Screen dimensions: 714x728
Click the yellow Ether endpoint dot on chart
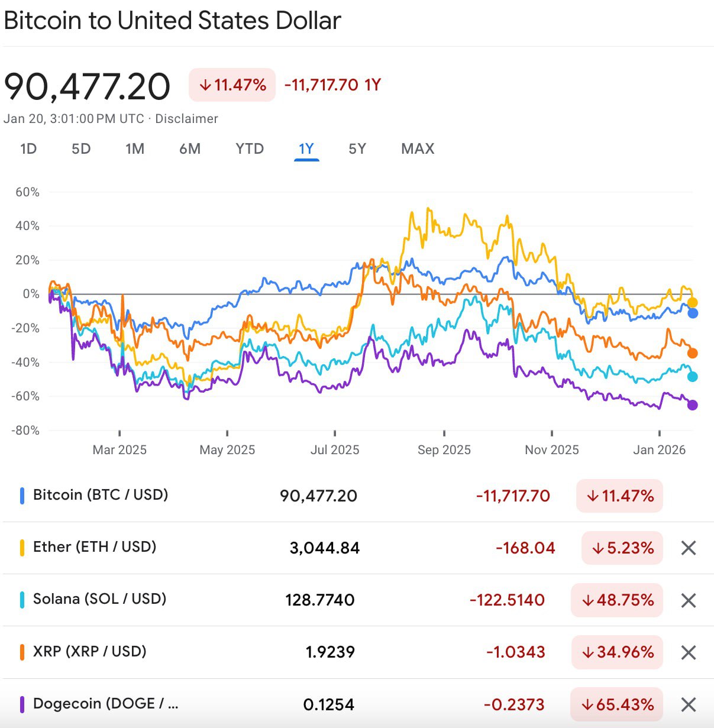[692, 303]
